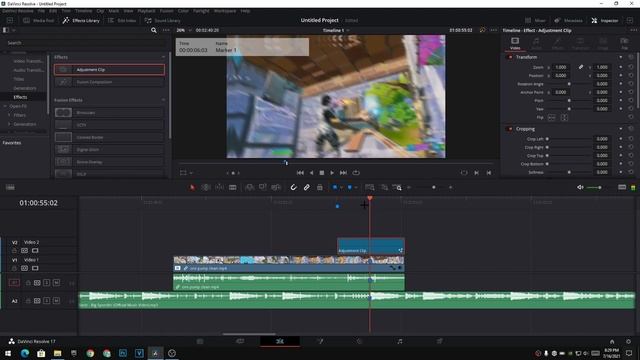Expand the Open FX tree node
Screen dimensions: 640x360
click(5, 106)
